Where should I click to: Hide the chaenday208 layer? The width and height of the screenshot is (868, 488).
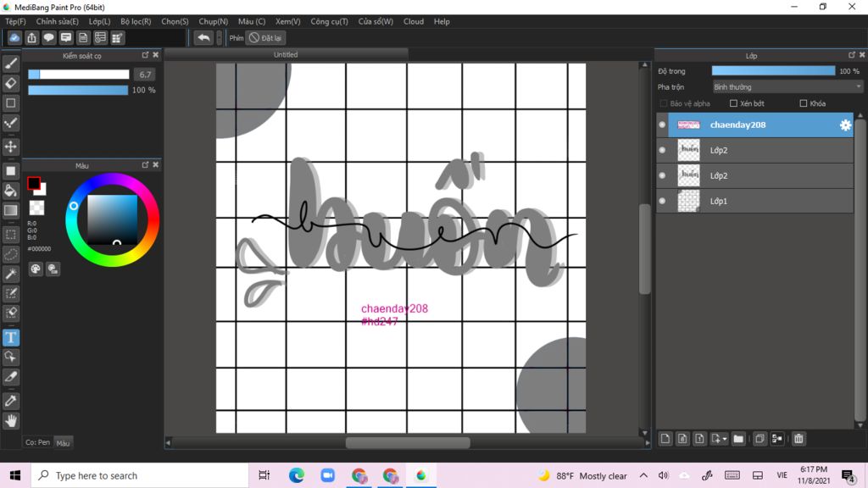[x=662, y=125]
